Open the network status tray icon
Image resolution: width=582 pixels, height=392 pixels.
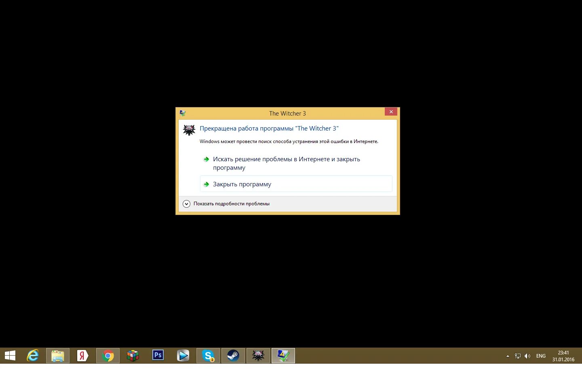[x=518, y=356]
